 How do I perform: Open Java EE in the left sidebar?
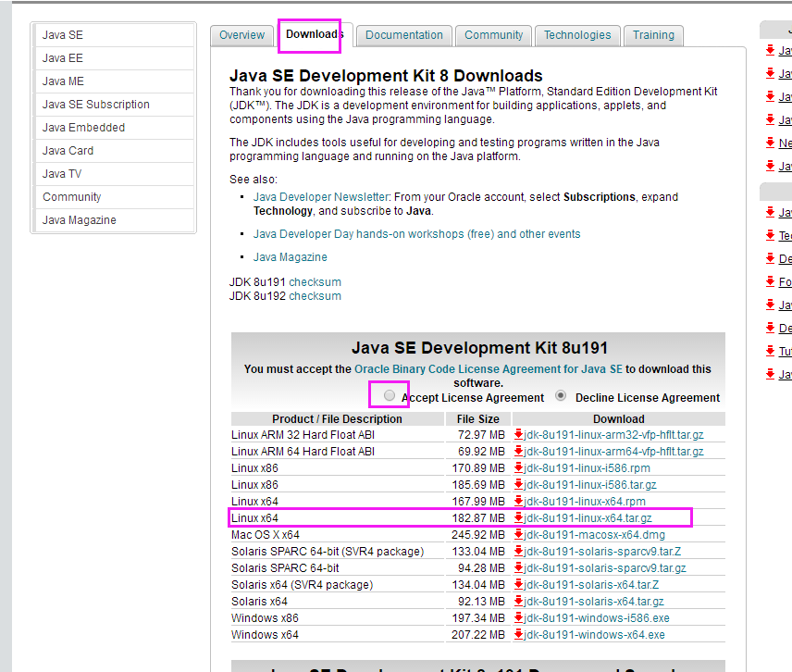[x=114, y=58]
